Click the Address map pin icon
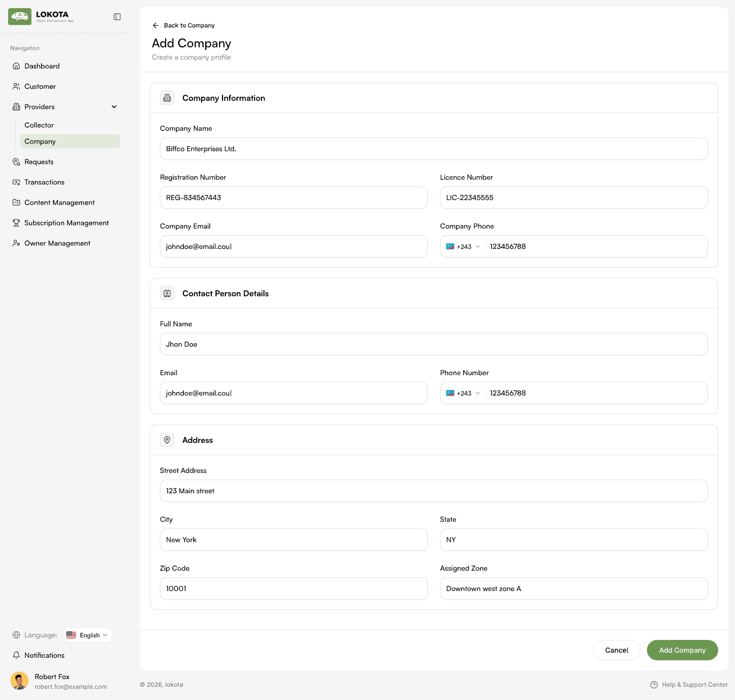The height and width of the screenshot is (700, 735). (167, 440)
